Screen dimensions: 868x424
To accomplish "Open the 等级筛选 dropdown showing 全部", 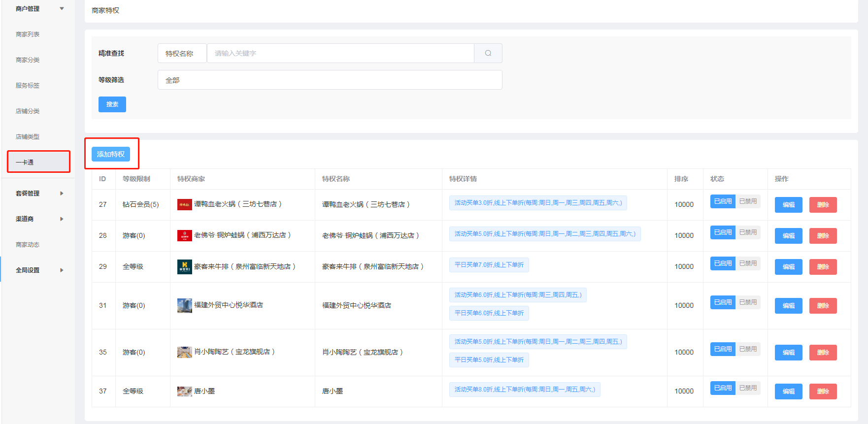I will (x=330, y=80).
